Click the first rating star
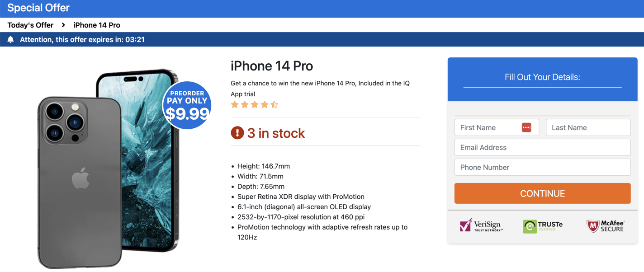 [x=235, y=105]
